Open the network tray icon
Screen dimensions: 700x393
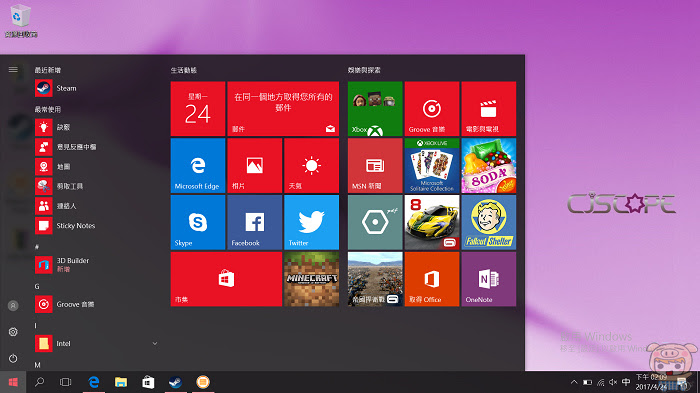pyautogui.click(x=600, y=382)
